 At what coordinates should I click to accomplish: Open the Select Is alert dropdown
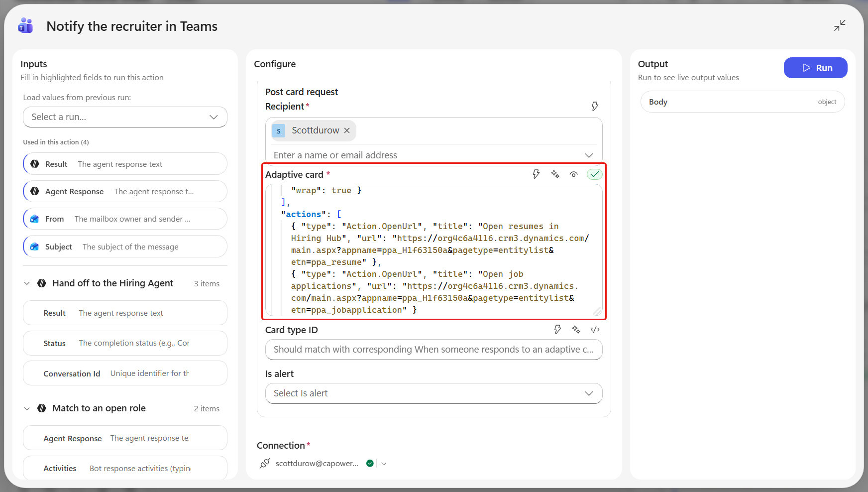click(434, 393)
